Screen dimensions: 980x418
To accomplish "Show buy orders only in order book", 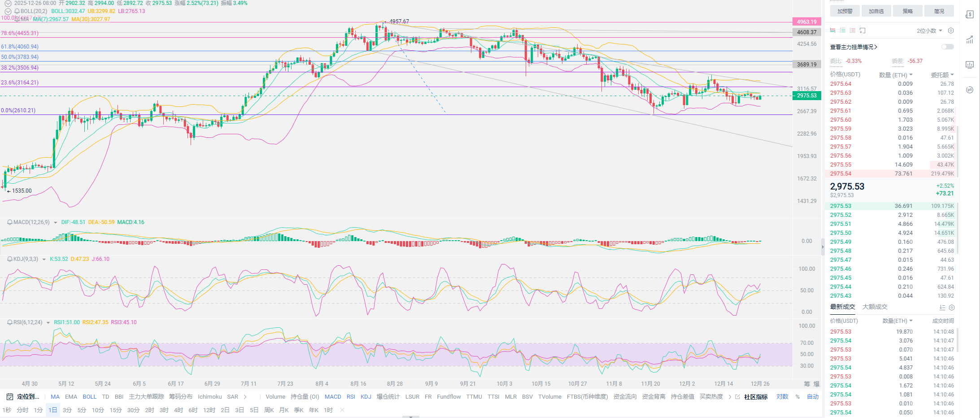I will point(843,31).
